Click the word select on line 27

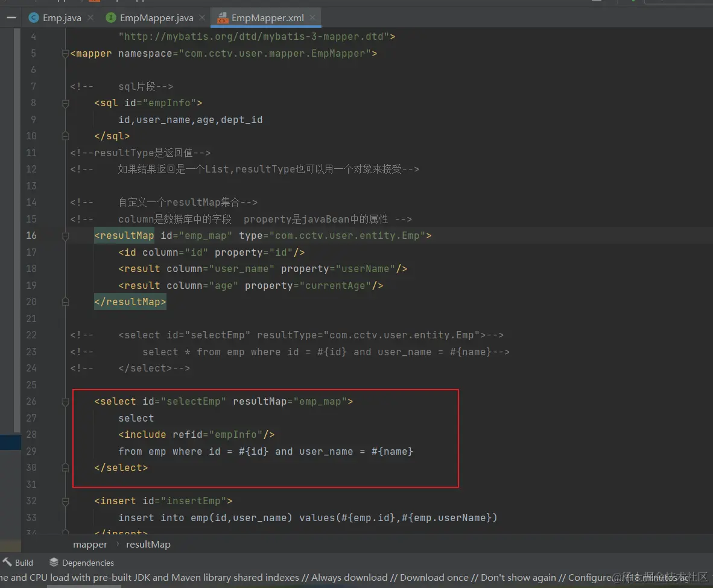[x=136, y=419]
